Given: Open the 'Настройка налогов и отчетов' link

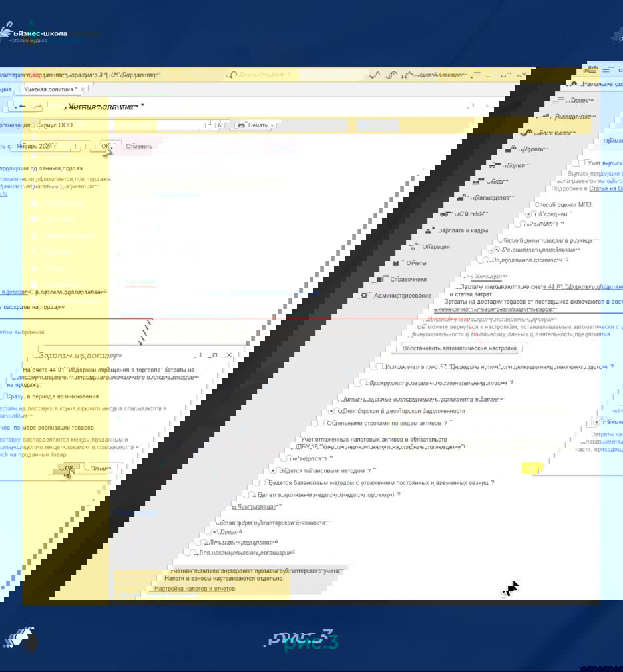Looking at the screenshot, I should [194, 589].
